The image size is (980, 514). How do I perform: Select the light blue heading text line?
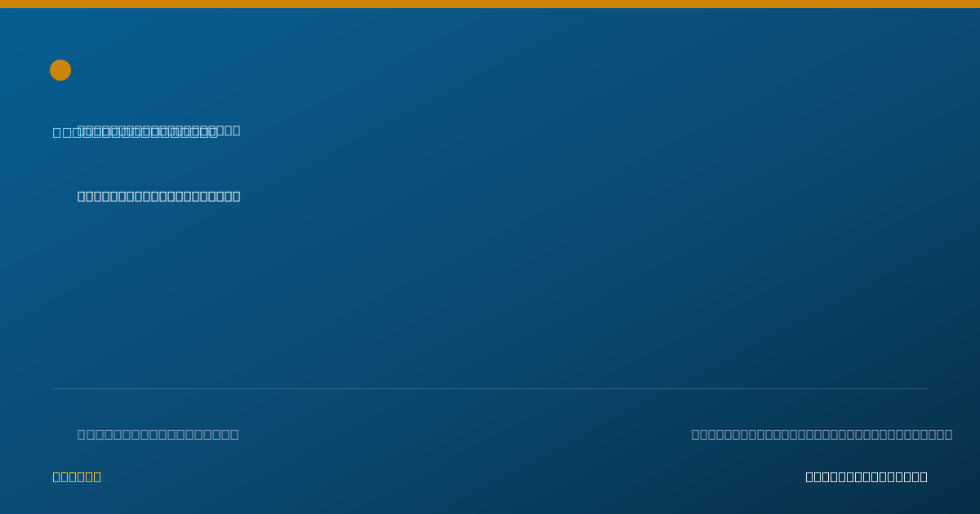tap(135, 132)
